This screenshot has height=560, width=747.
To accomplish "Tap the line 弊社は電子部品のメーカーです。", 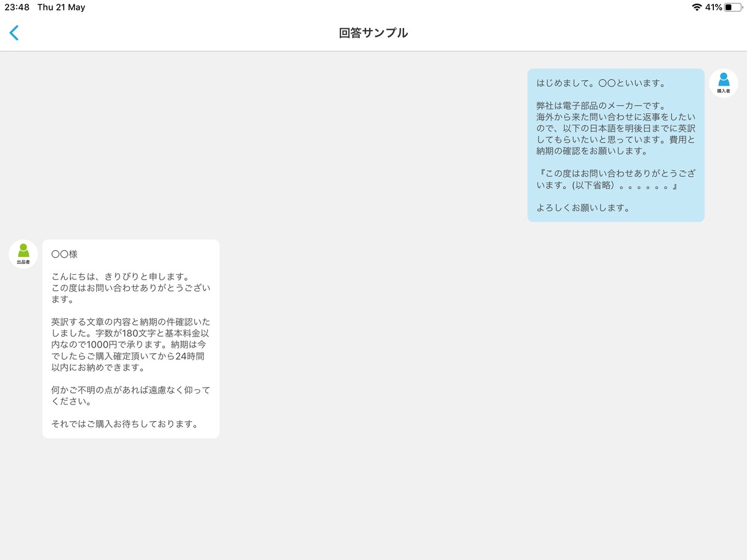I will pyautogui.click(x=601, y=106).
